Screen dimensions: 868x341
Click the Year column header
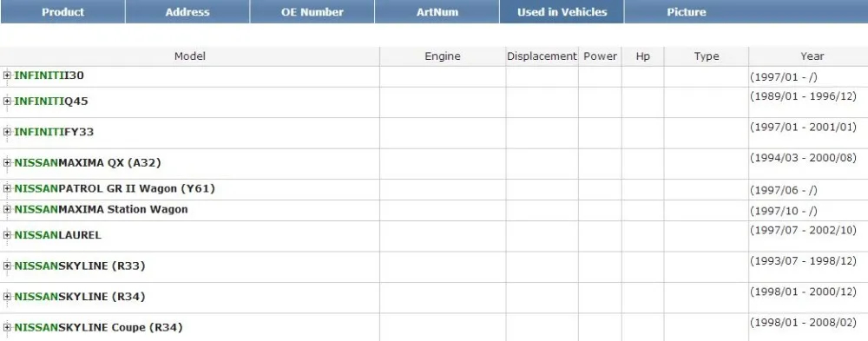(x=812, y=56)
